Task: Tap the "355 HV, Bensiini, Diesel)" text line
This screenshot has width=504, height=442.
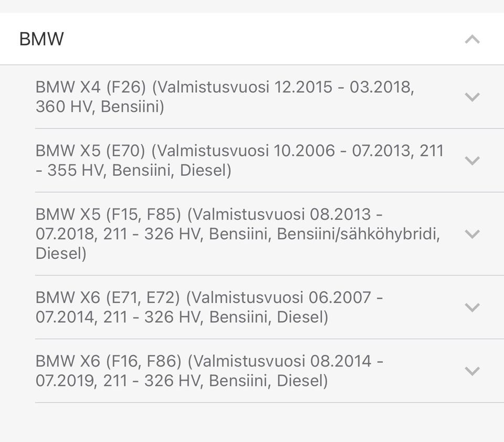Action: 139,171
